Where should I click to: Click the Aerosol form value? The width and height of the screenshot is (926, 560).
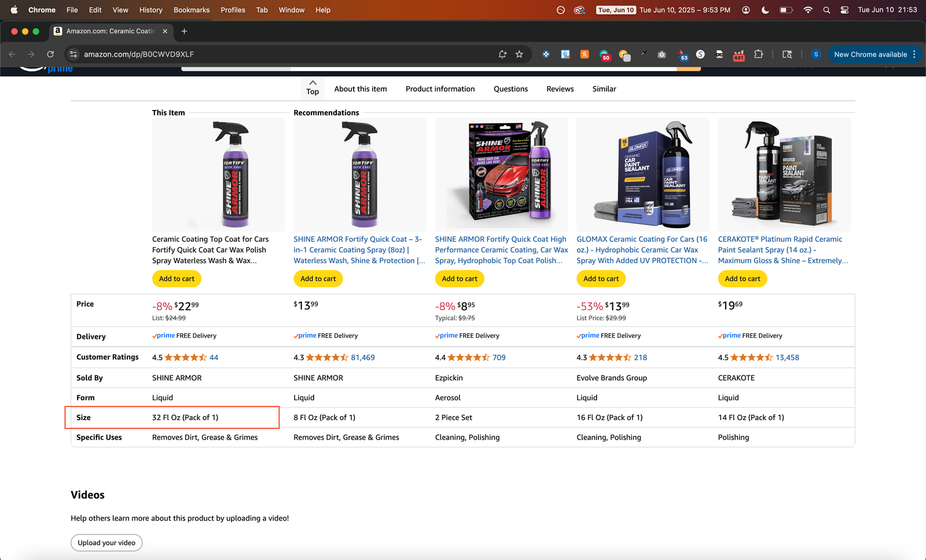(x=448, y=398)
